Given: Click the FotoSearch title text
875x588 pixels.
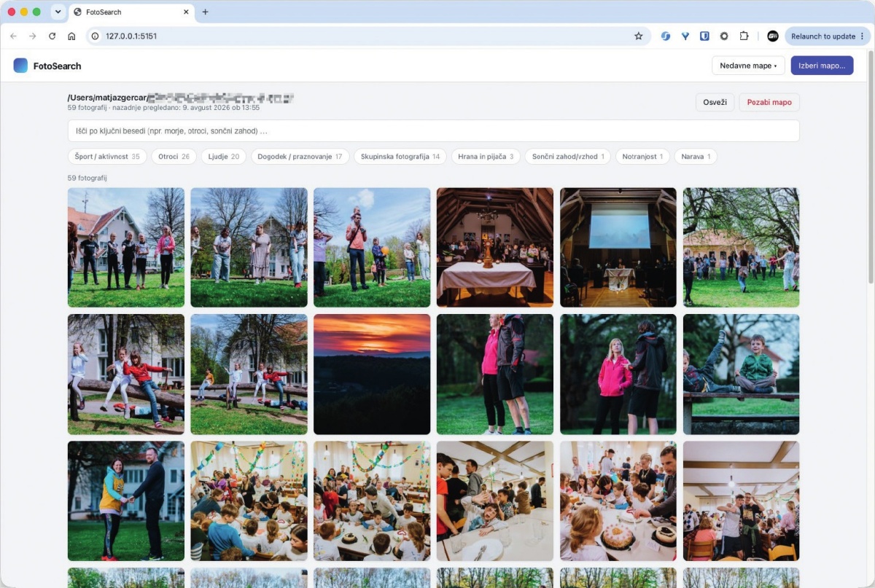Looking at the screenshot, I should click(x=57, y=66).
